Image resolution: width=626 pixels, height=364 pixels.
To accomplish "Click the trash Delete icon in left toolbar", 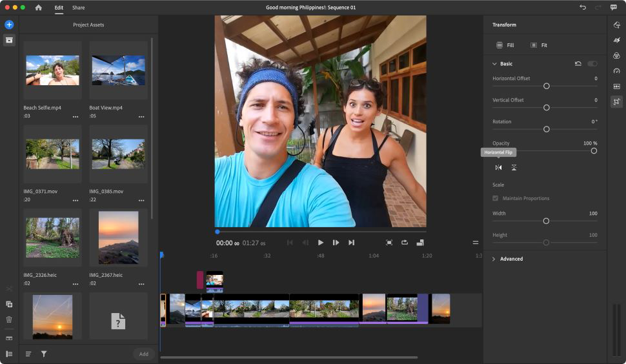I will (9, 319).
